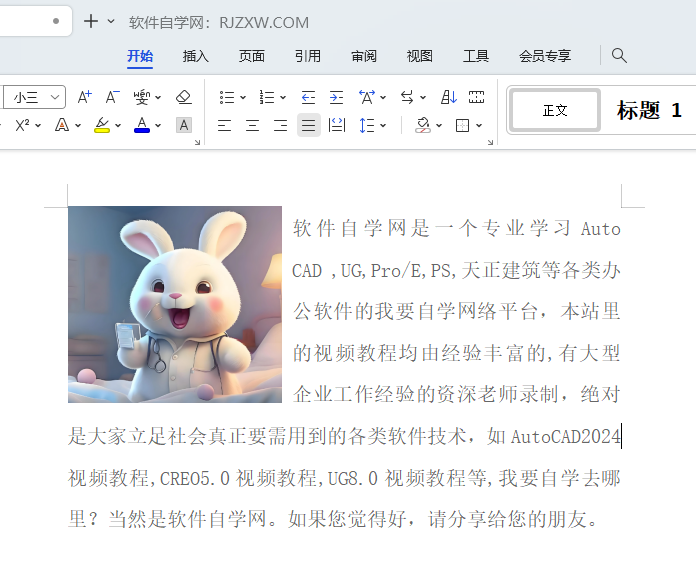
Task: Apply yellow text highlight color
Action: [x=102, y=125]
